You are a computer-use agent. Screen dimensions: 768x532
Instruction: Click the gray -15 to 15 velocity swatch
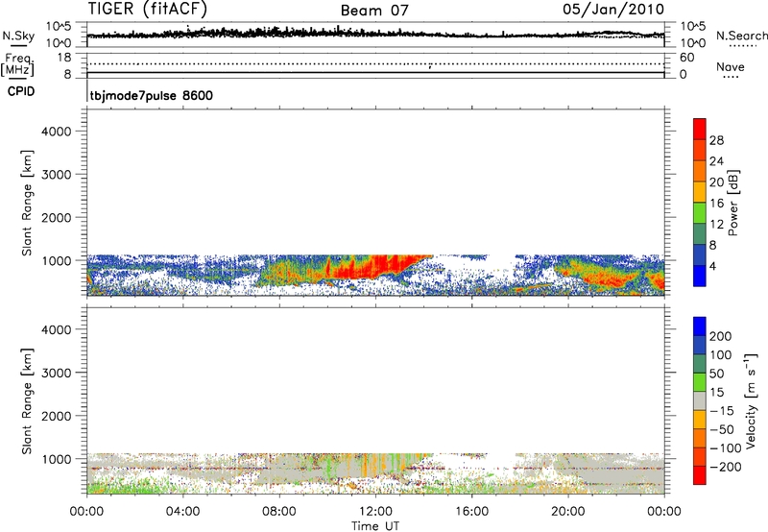tap(700, 400)
